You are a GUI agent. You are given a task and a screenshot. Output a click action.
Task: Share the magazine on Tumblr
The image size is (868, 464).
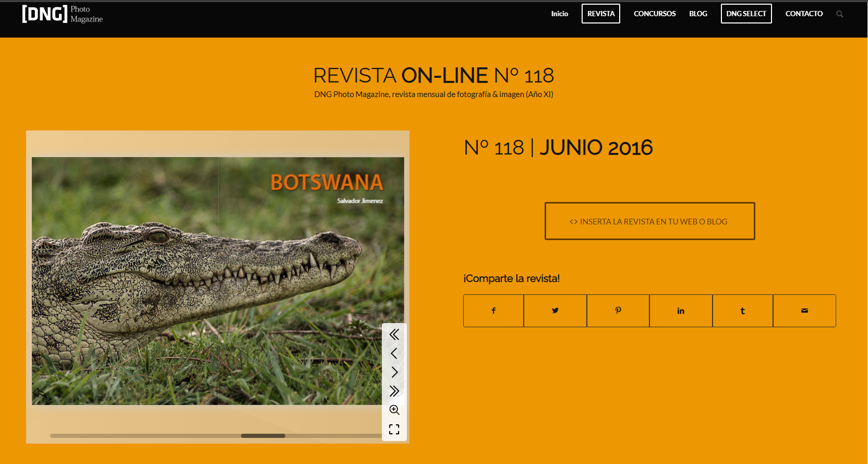click(743, 311)
